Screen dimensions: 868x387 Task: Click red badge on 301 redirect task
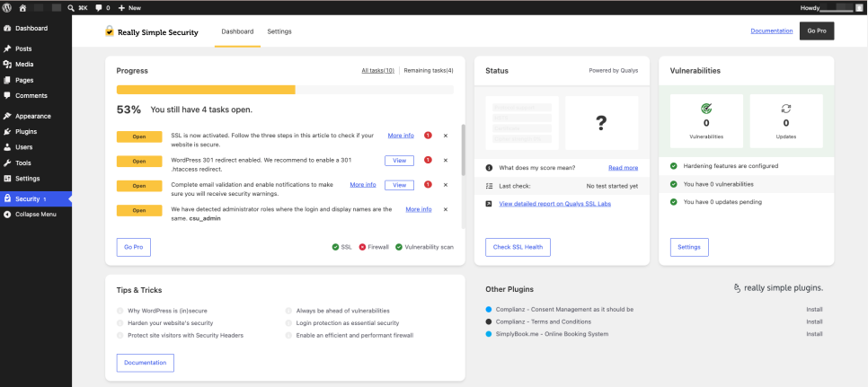[x=428, y=161]
